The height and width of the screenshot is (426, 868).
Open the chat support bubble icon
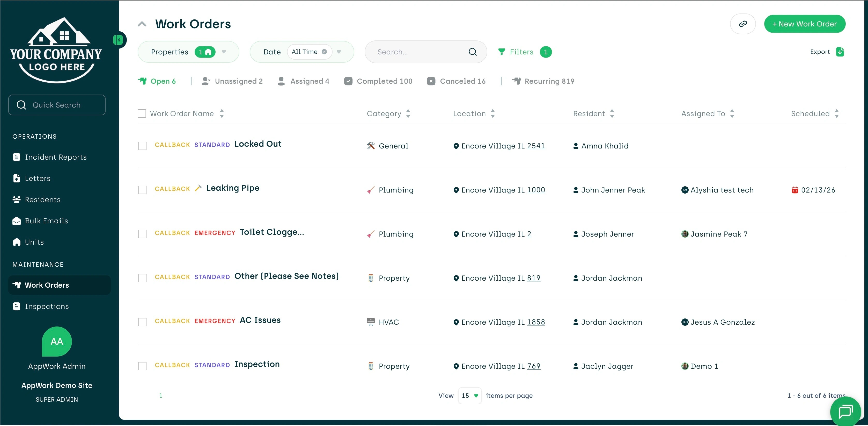point(845,411)
